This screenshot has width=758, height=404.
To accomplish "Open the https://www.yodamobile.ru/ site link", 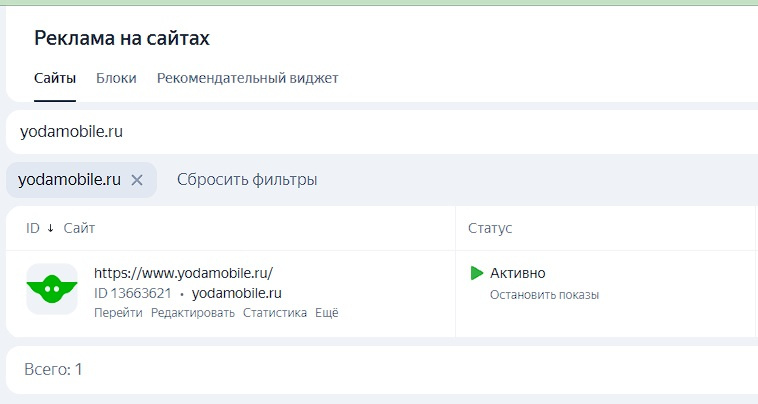I will (183, 273).
